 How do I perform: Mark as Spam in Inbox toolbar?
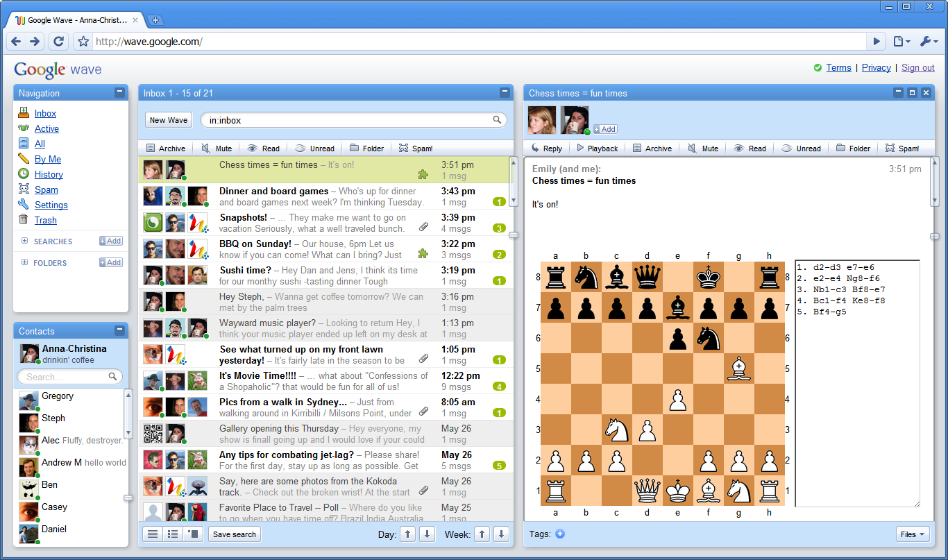pyautogui.click(x=416, y=149)
